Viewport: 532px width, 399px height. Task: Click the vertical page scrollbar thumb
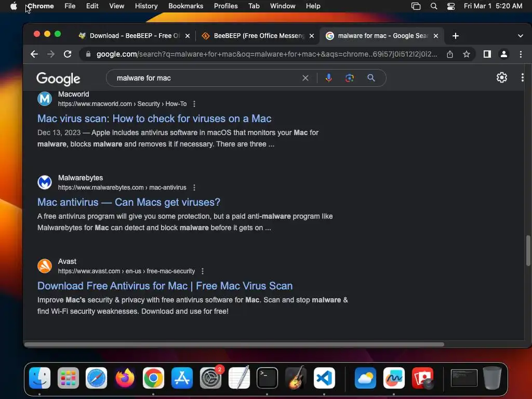click(x=528, y=250)
